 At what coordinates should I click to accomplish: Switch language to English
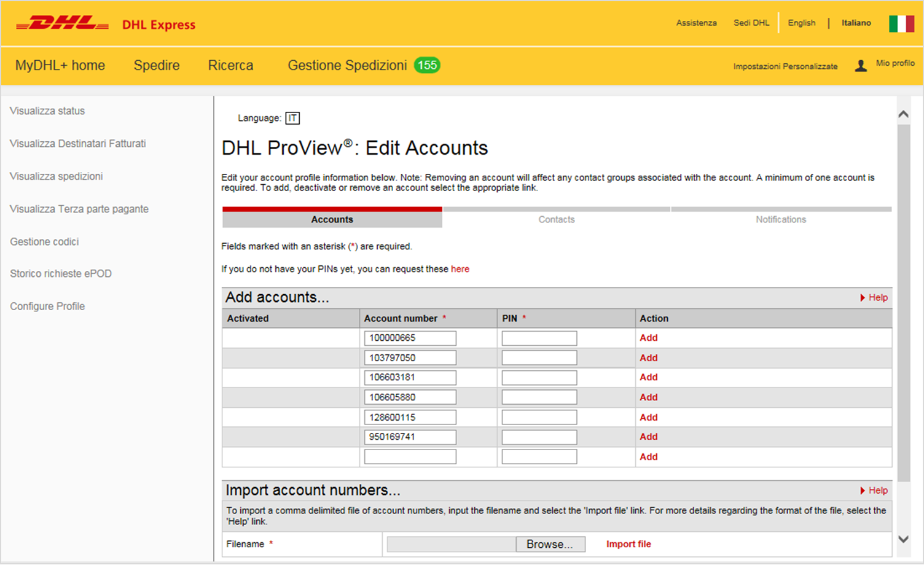point(802,23)
